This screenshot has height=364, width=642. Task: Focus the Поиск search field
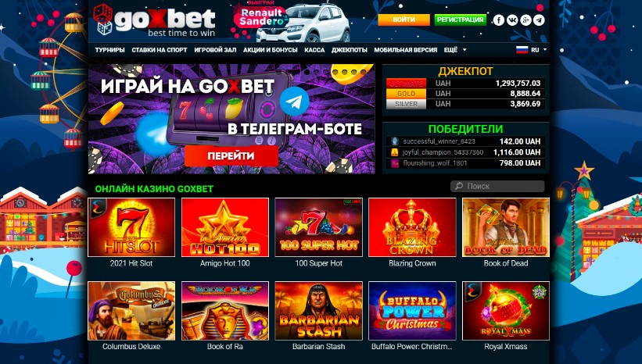(x=497, y=186)
